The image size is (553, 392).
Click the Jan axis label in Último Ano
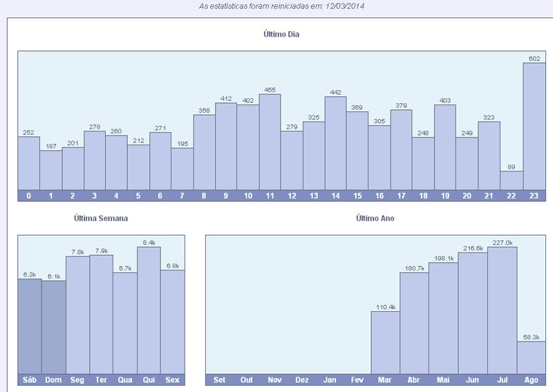click(x=330, y=380)
